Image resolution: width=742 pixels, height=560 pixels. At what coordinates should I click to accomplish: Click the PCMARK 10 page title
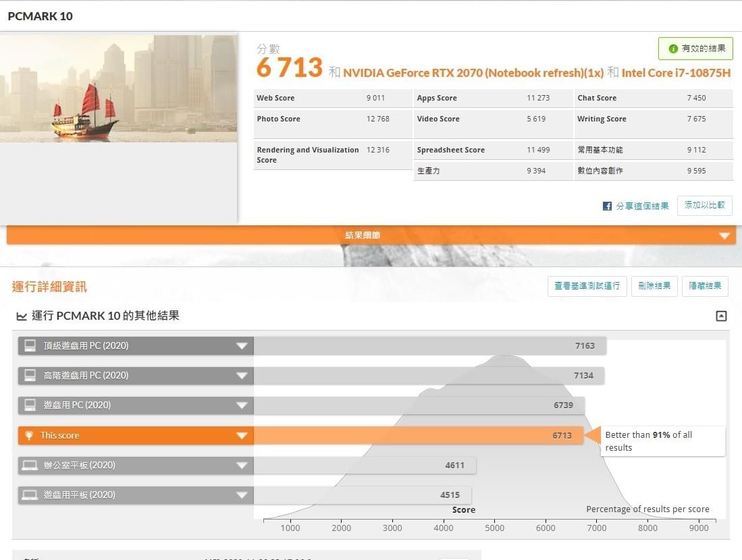[x=41, y=16]
